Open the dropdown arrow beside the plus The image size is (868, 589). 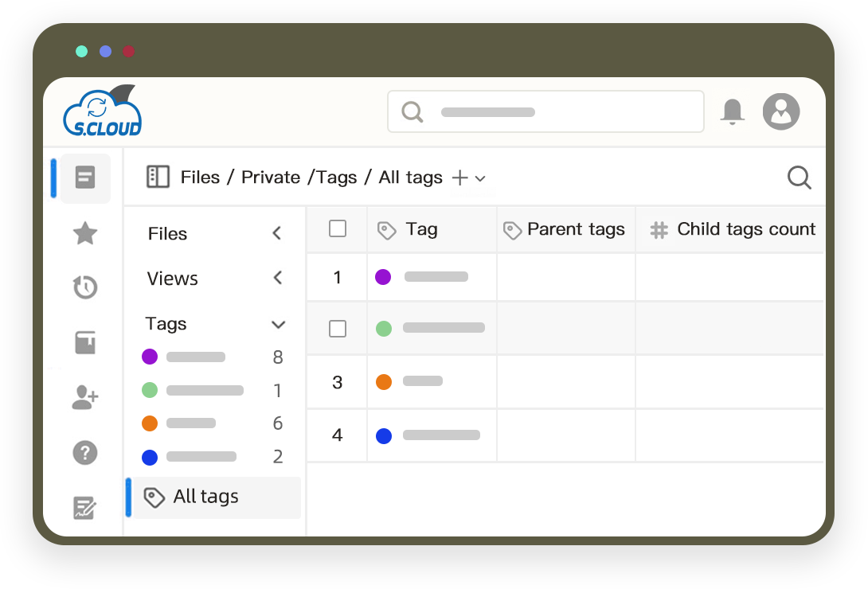coord(480,178)
